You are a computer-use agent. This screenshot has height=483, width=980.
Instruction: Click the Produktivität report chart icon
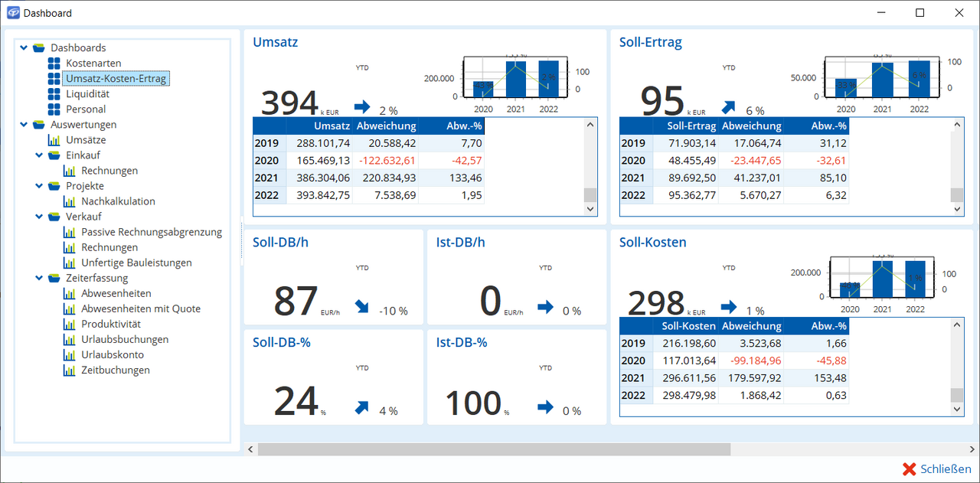[x=69, y=324]
